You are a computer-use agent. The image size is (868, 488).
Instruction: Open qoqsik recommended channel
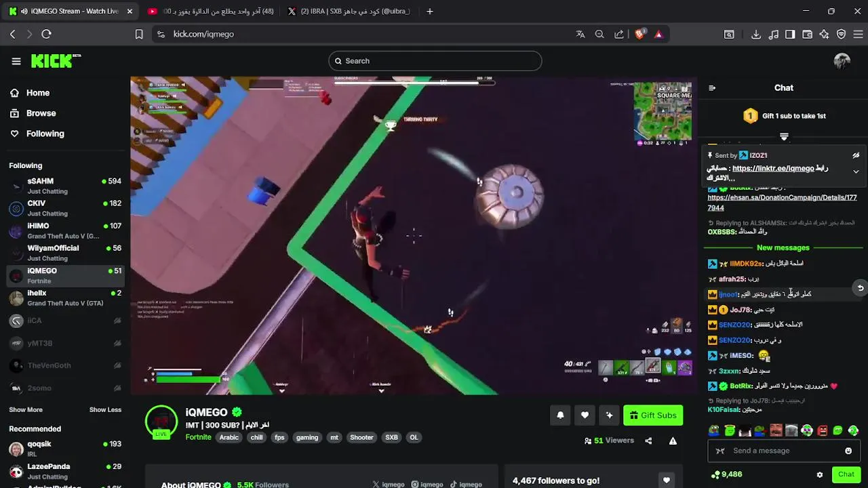pos(65,449)
